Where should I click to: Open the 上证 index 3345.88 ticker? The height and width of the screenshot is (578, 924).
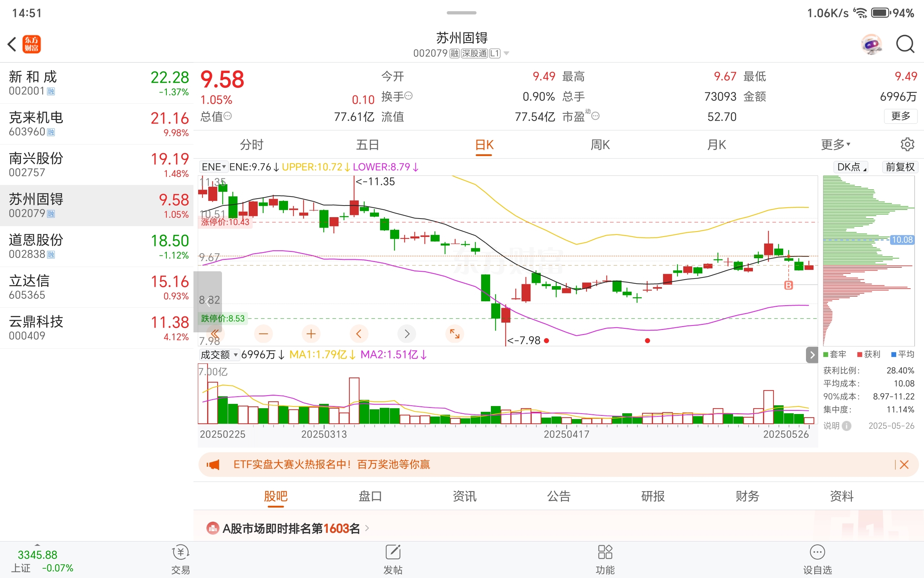click(x=42, y=560)
